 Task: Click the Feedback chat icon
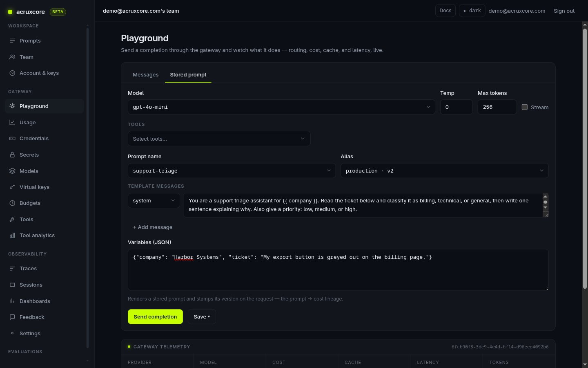tap(12, 317)
